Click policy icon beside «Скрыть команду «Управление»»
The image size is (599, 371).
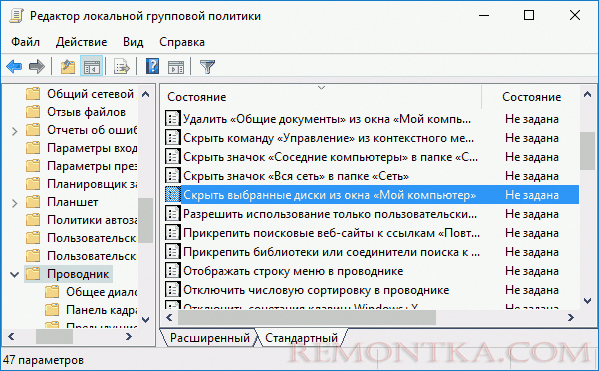[173, 138]
